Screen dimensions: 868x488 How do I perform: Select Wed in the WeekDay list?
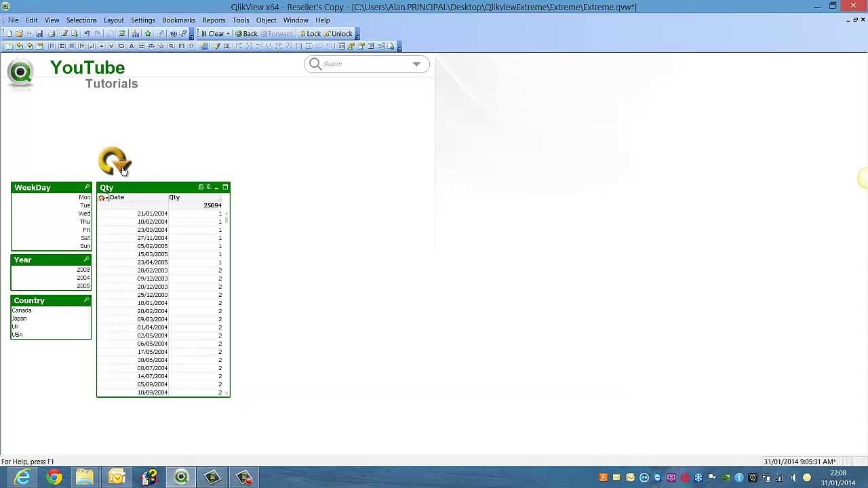click(51, 213)
